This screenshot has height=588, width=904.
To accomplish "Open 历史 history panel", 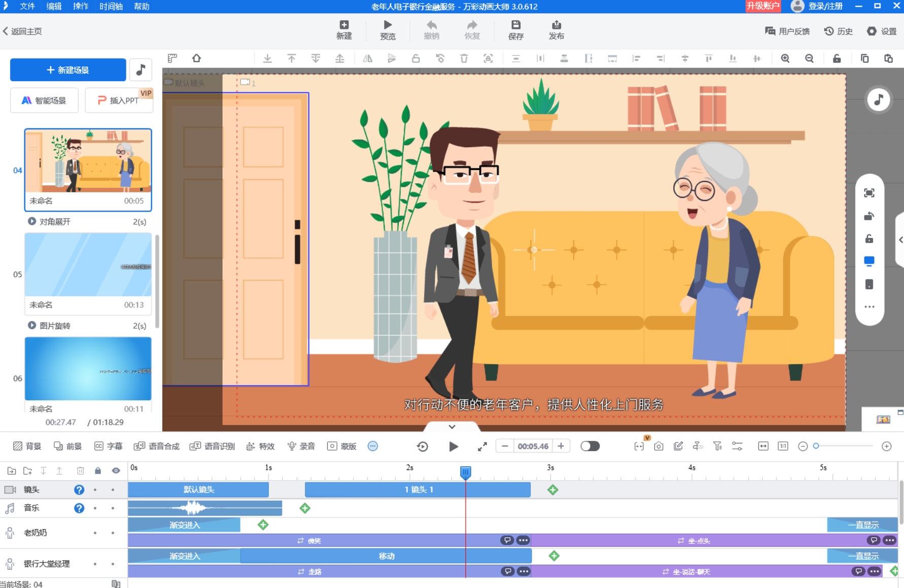I will click(839, 31).
